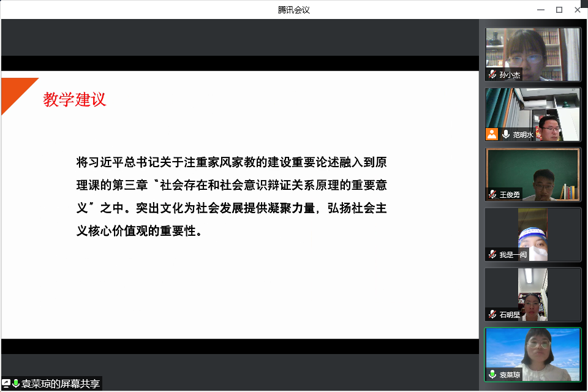Viewport: 588px width, 392px height.
Task: Select the highlighted speaker tile of 袁莱琼
Action: 533,353
